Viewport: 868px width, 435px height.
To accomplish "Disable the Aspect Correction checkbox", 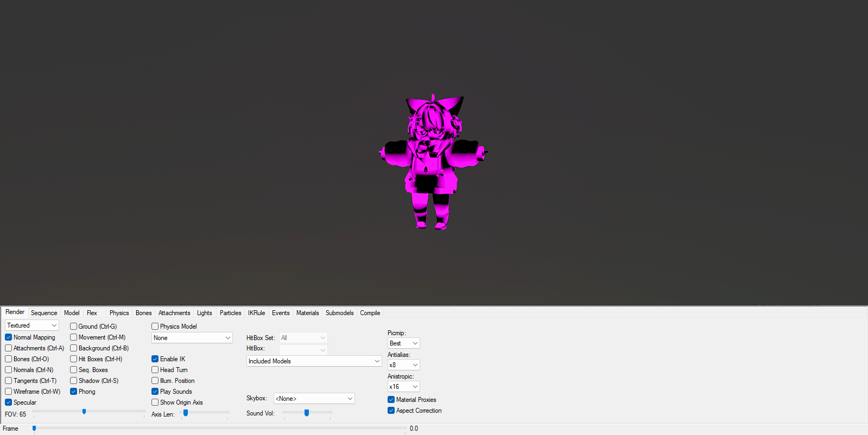I will click(391, 411).
